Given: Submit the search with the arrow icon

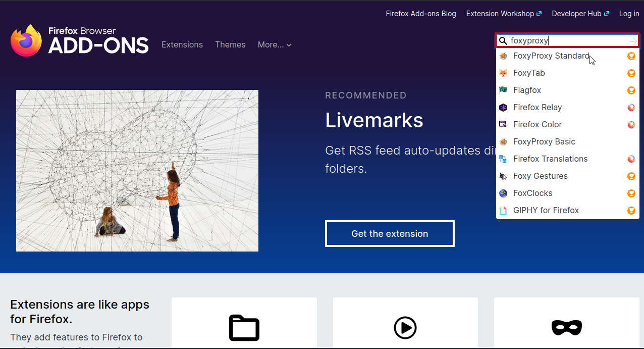Looking at the screenshot, I should [x=633, y=41].
